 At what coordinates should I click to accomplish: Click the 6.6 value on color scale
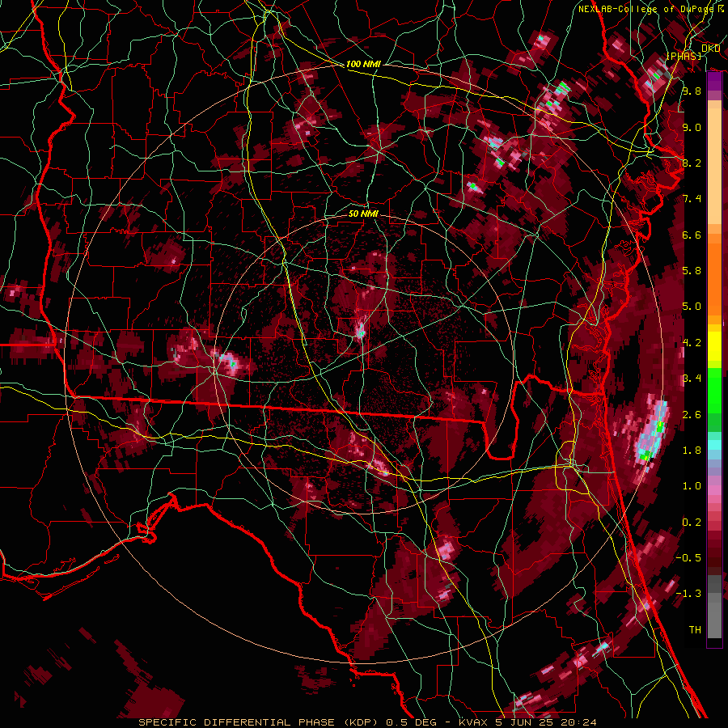[692, 235]
